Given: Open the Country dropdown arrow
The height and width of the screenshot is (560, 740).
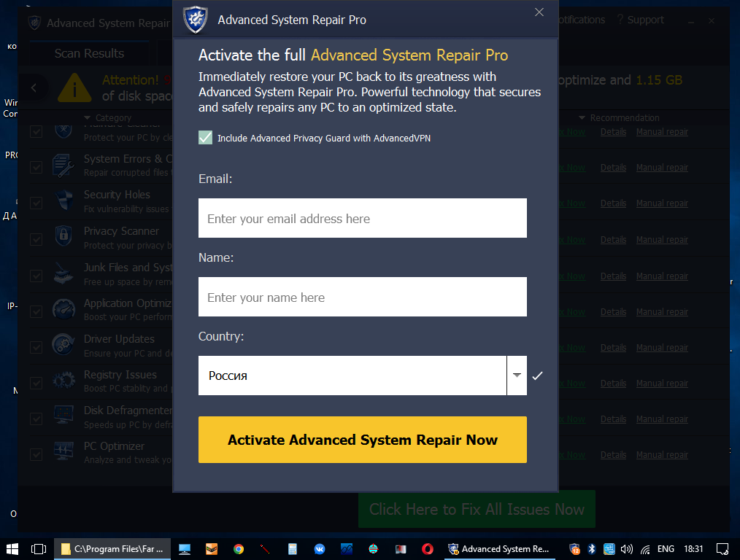Looking at the screenshot, I should (x=517, y=376).
